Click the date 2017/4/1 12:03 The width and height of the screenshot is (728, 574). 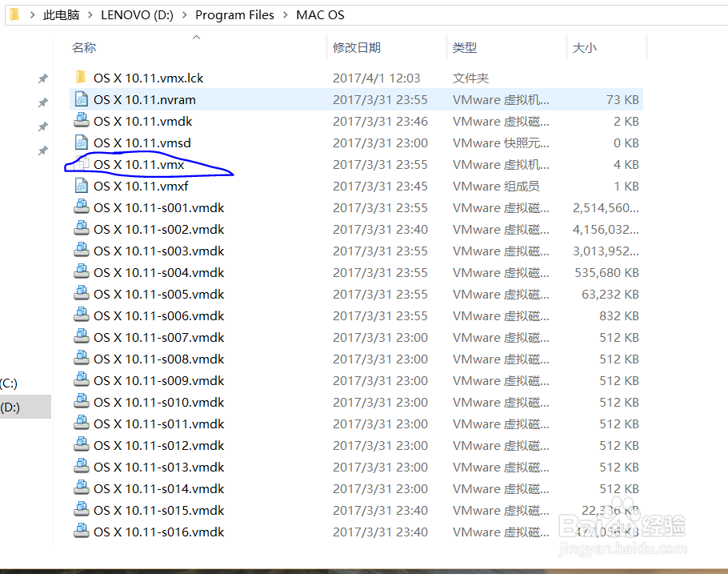377,78
